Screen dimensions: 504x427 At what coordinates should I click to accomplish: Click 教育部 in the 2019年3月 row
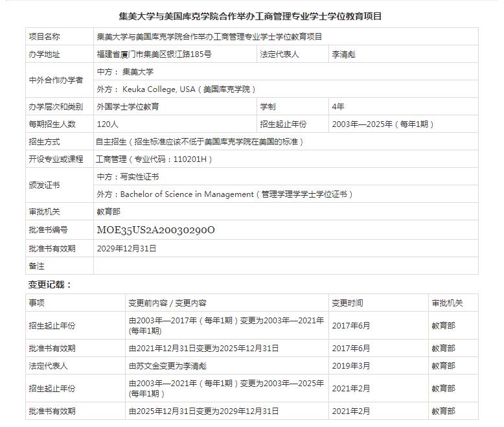pos(443,365)
